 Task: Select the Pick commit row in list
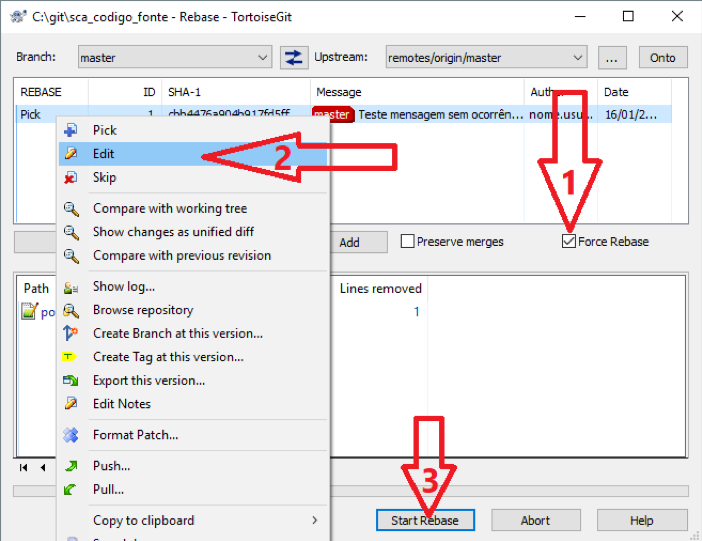[x=30, y=115]
